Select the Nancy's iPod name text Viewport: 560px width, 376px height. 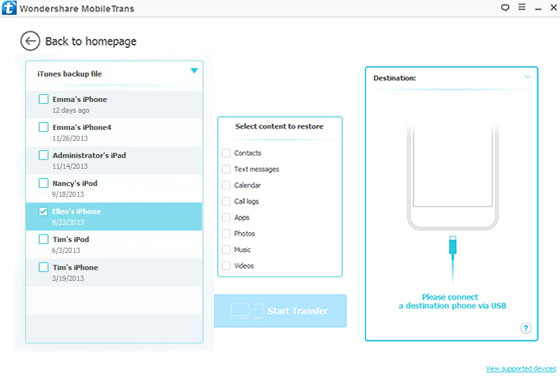(75, 184)
